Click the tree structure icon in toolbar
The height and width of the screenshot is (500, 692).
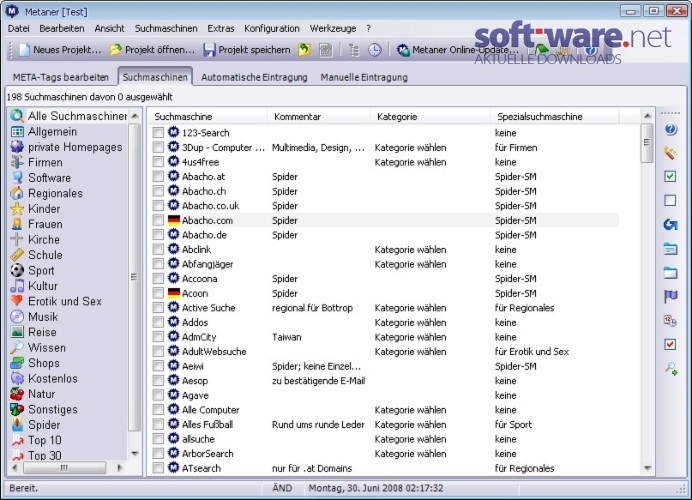pos(354,50)
